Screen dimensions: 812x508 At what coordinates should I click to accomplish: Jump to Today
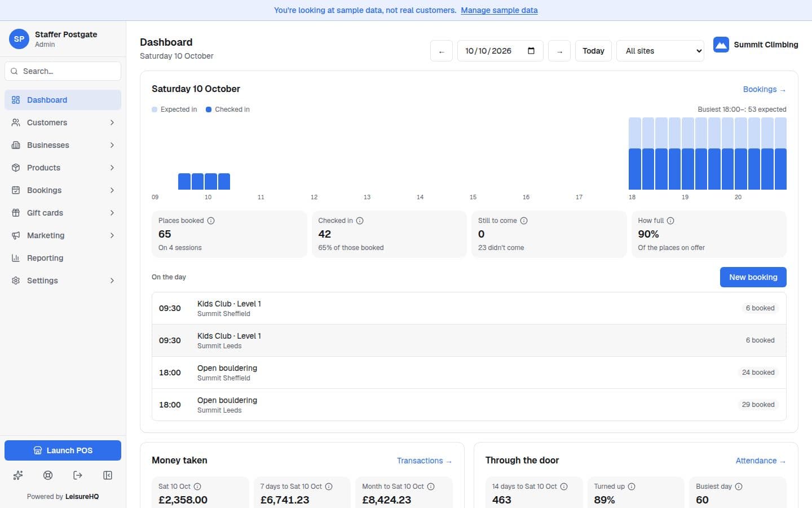[593, 51]
